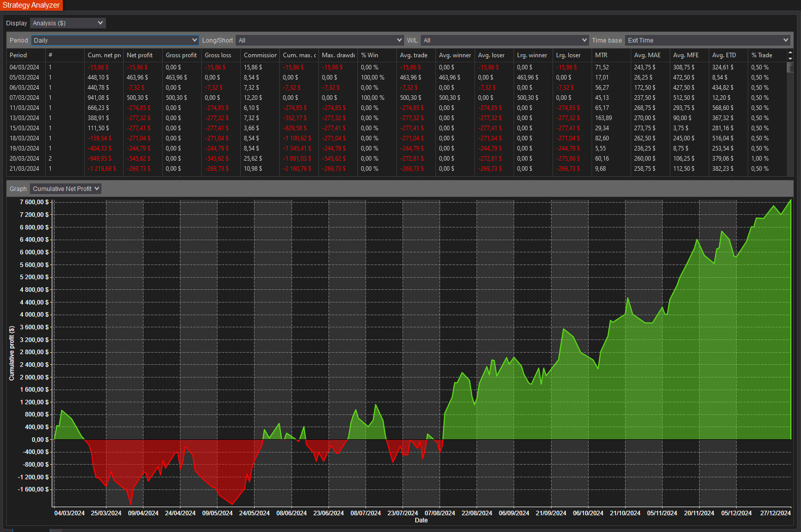Click the 07/08/2024 x-axis date label
Image resolution: width=801 pixels, height=532 pixels.
(440, 513)
